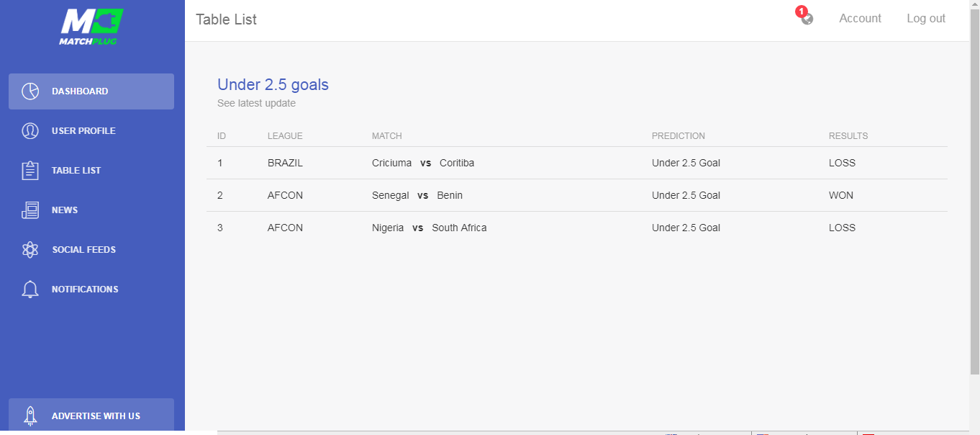Click the Social Feeds atom icon
Viewport: 980px width, 435px height.
tap(30, 250)
